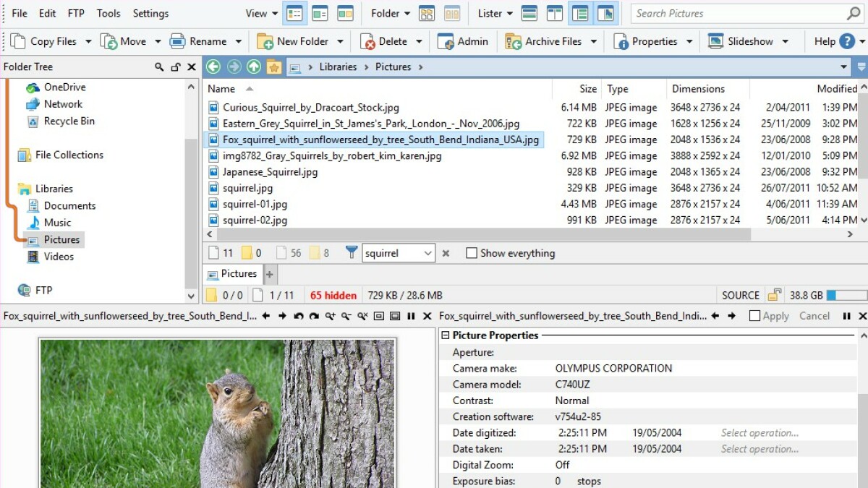Click the disk space usage bar next to 38.8 GB
Image resolution: width=868 pixels, height=488 pixels.
[846, 295]
